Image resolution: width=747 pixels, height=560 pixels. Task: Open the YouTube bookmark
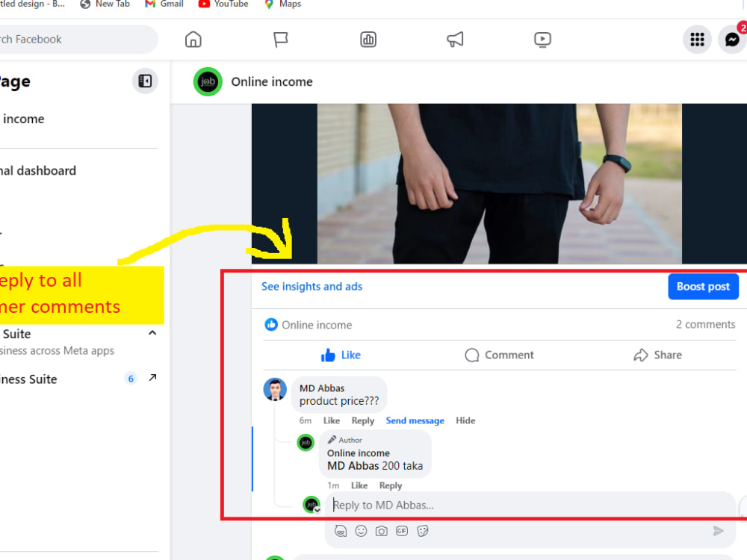[x=223, y=4]
